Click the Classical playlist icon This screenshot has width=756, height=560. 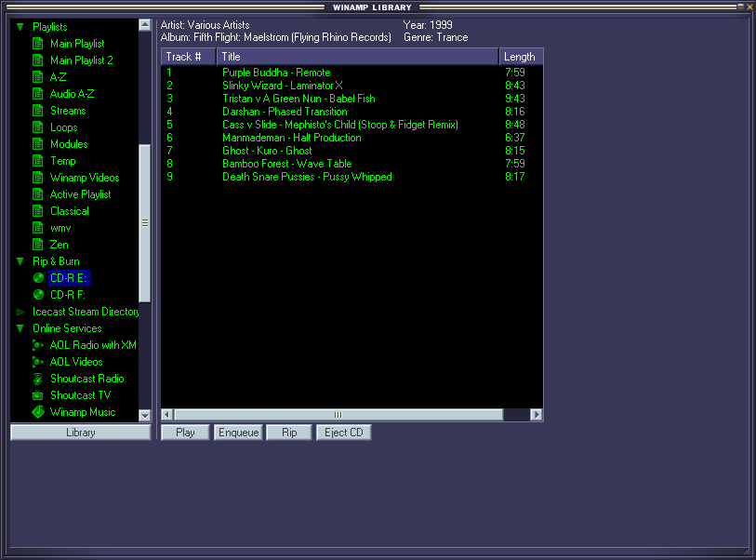(37, 211)
